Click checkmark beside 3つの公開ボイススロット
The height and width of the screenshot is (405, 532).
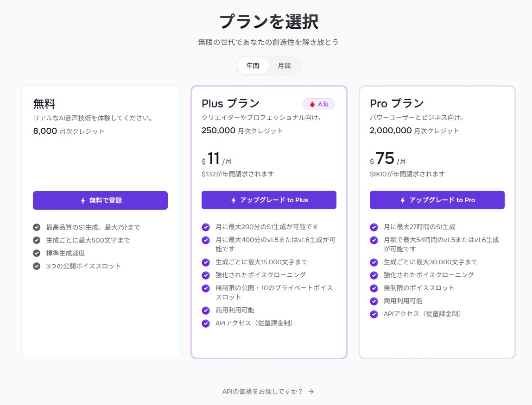(x=37, y=266)
